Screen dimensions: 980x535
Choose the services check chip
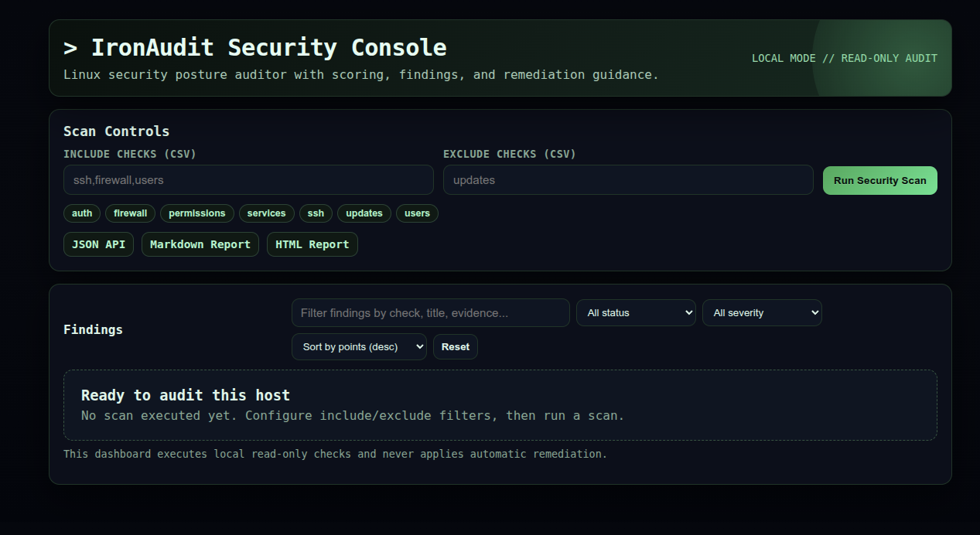coord(266,213)
